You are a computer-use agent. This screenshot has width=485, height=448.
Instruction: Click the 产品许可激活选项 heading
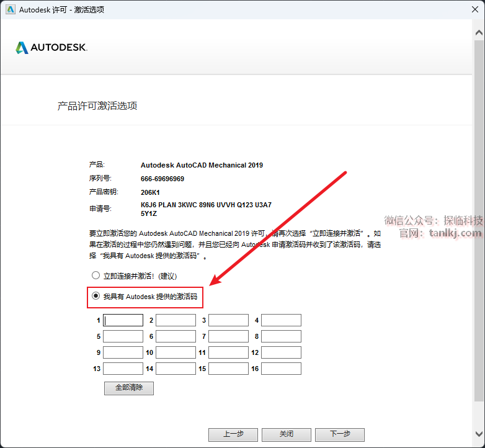97,106
